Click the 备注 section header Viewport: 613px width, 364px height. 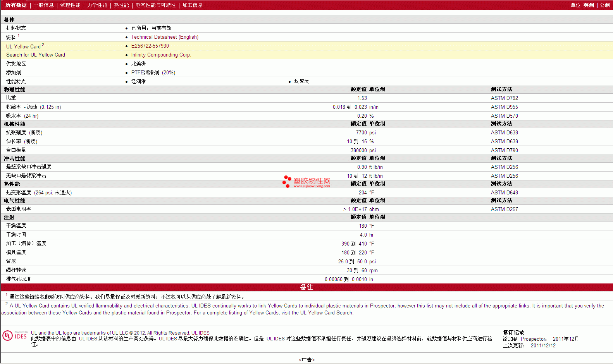click(x=306, y=287)
